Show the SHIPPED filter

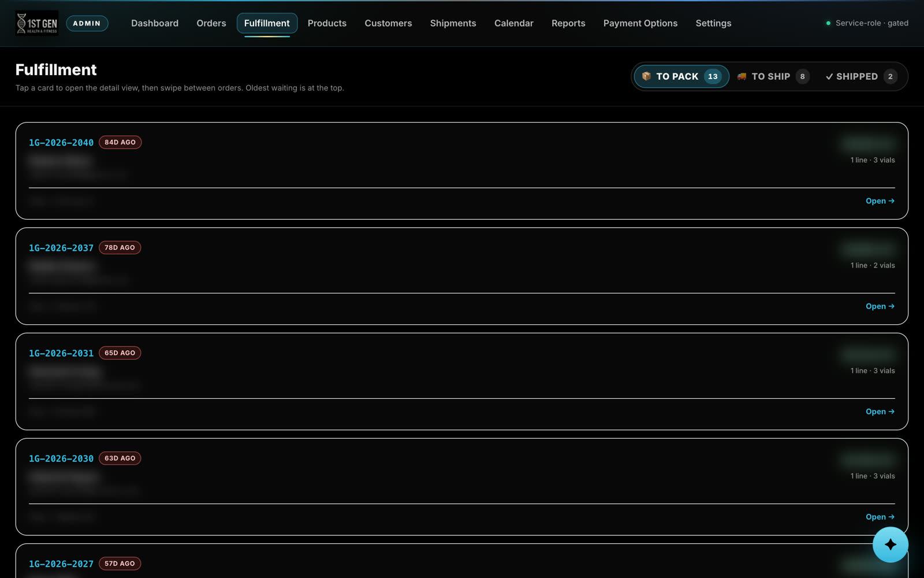tap(861, 76)
